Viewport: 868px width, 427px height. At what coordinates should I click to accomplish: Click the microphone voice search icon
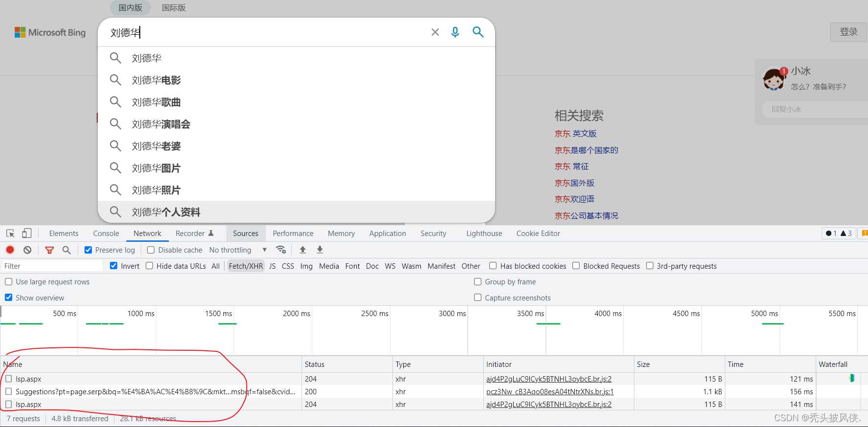[x=455, y=32]
